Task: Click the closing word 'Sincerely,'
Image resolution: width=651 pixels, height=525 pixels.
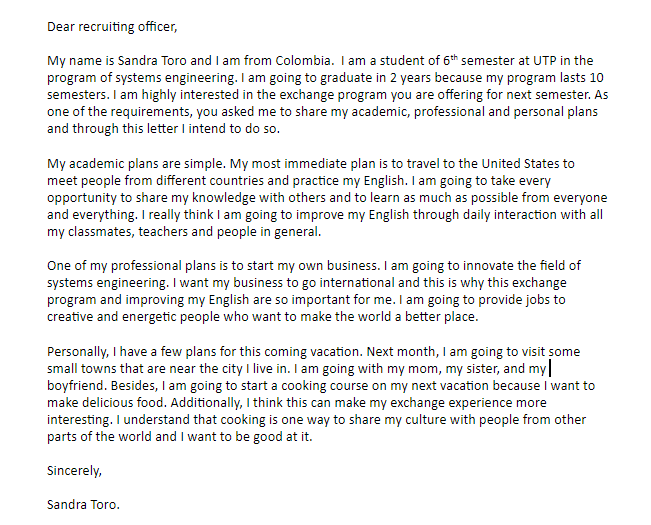Action: tap(74, 471)
